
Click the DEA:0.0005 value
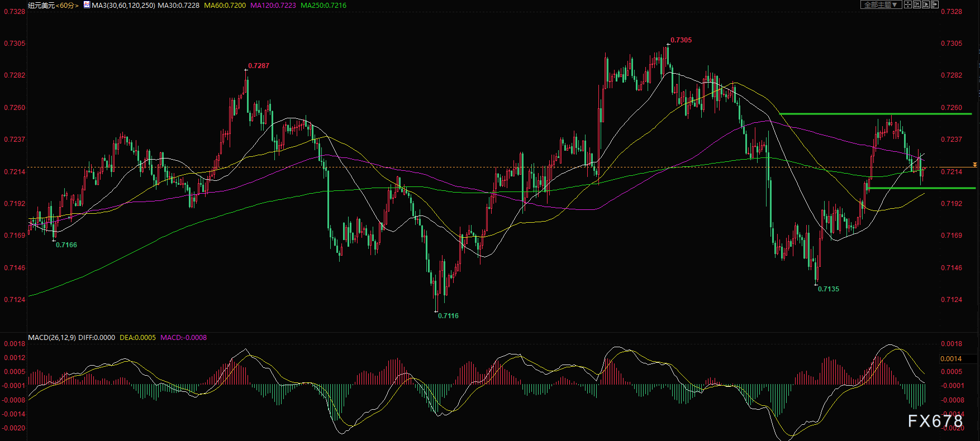pos(137,338)
